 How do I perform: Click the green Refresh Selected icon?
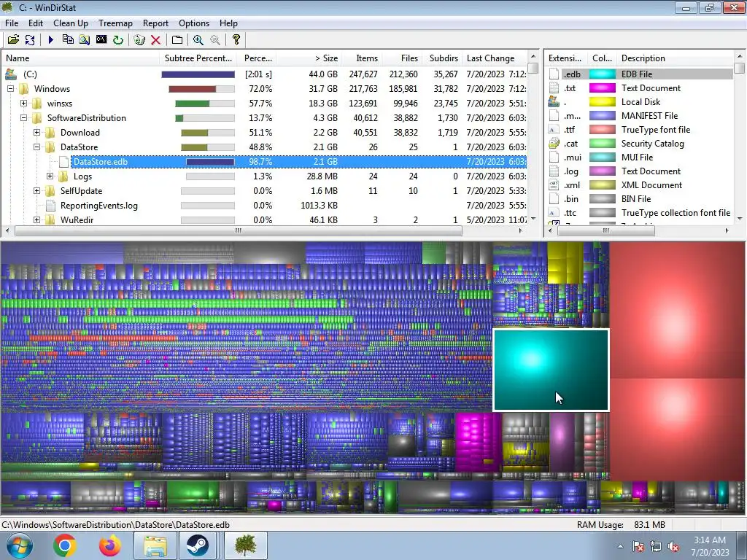click(x=118, y=40)
